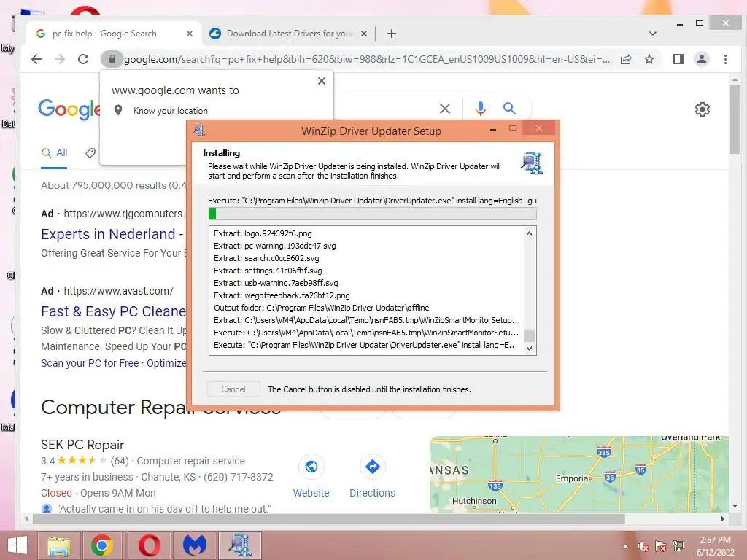
Task: Go back in Chrome browser history
Action: coord(36,59)
